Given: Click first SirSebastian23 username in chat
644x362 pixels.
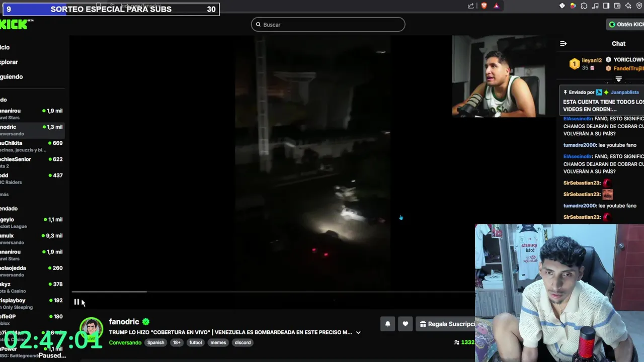Looking at the screenshot, I should (x=582, y=183).
